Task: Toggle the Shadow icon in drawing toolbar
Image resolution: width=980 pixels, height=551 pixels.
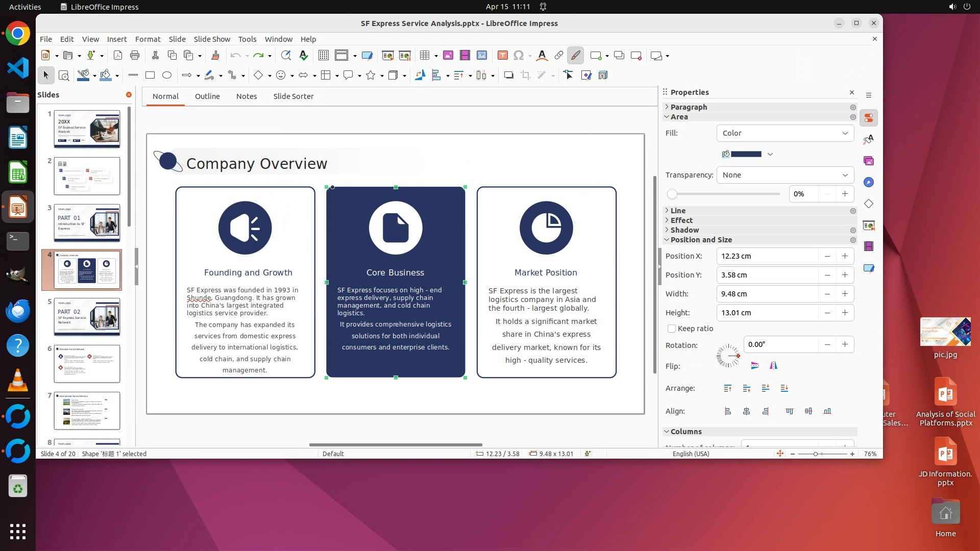Action: coord(508,76)
